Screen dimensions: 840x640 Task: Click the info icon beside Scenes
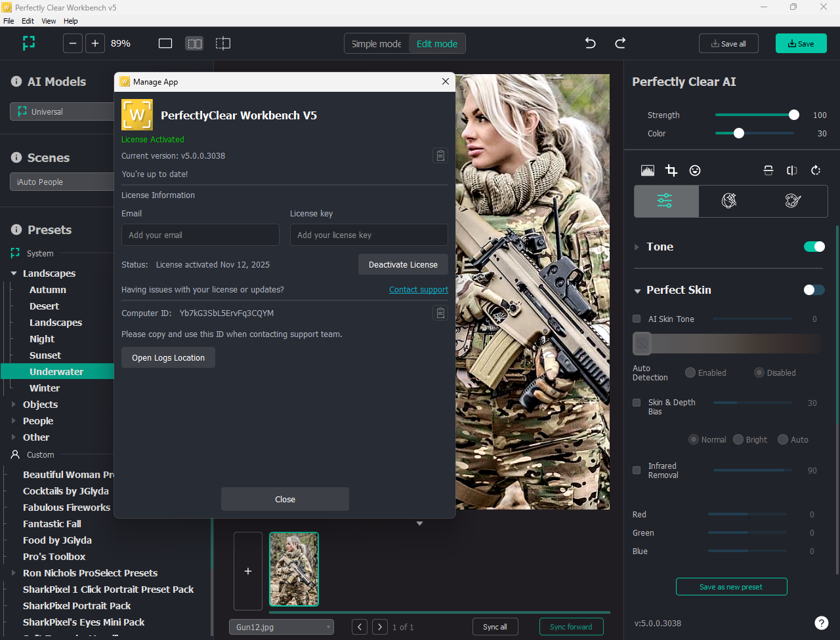(x=16, y=158)
